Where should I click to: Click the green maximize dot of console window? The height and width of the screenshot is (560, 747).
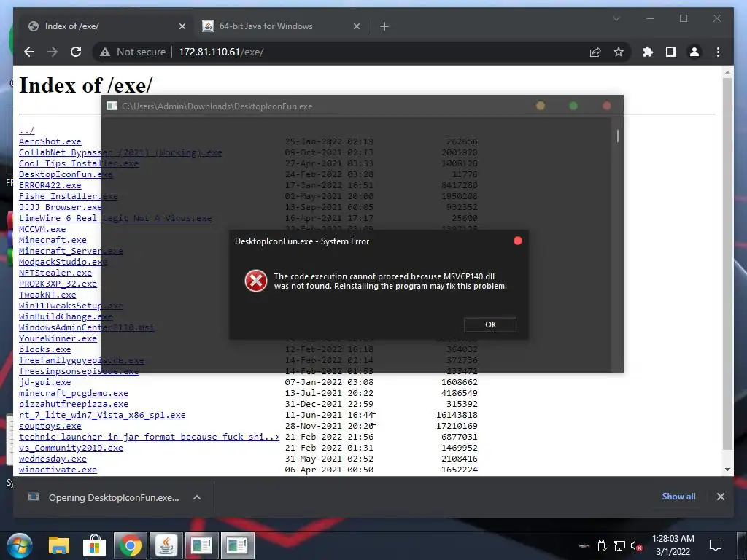point(573,106)
